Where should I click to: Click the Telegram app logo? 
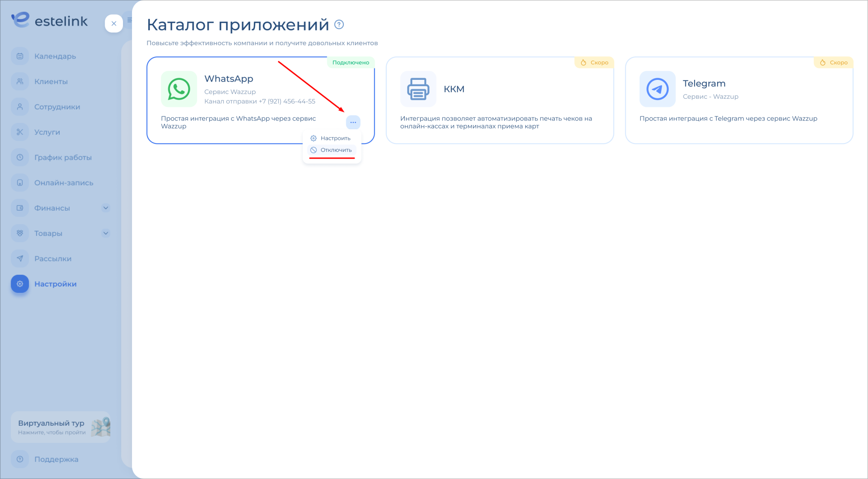coord(657,89)
